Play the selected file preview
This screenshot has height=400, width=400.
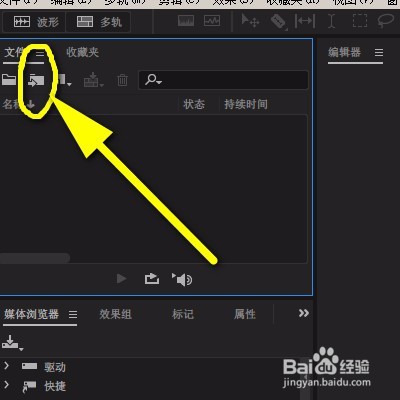pos(121,278)
